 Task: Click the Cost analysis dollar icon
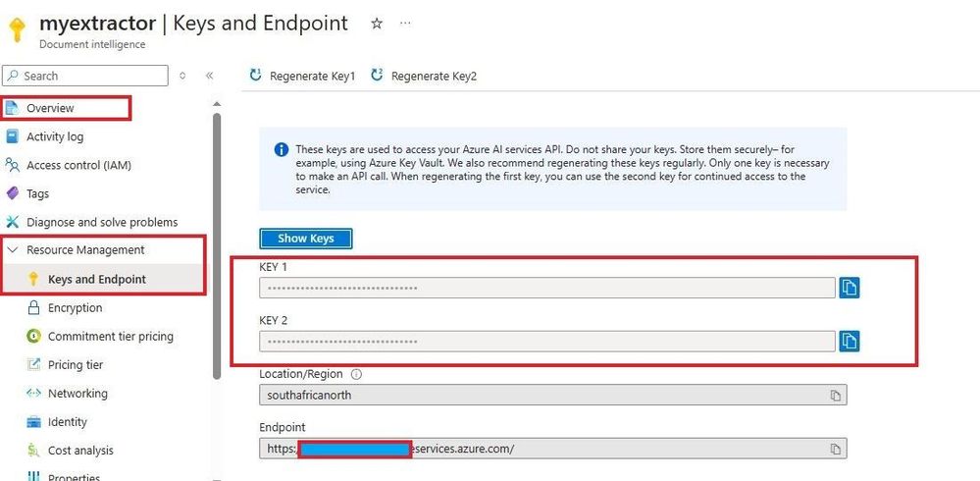pos(33,451)
